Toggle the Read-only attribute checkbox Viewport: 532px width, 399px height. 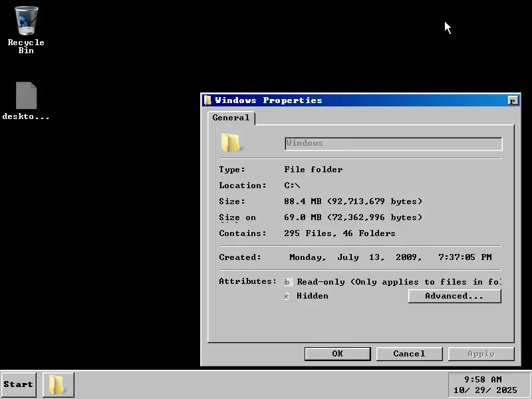(x=287, y=281)
